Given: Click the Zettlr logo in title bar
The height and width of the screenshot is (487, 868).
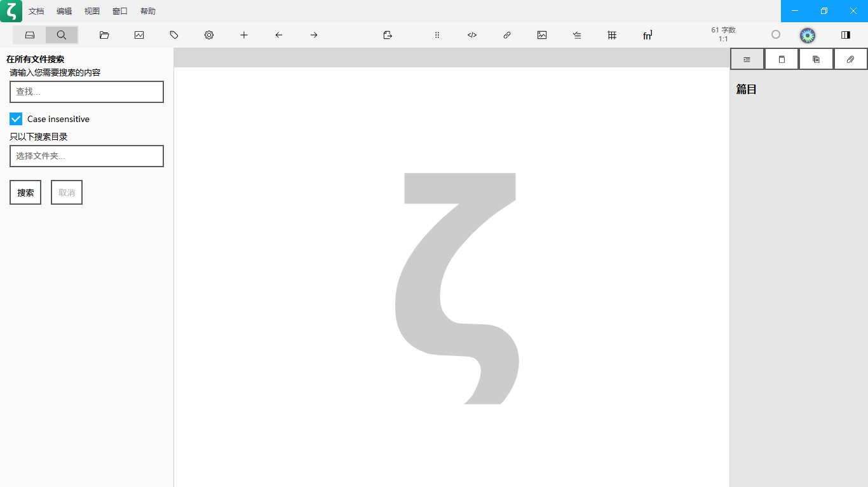Looking at the screenshot, I should 11,11.
